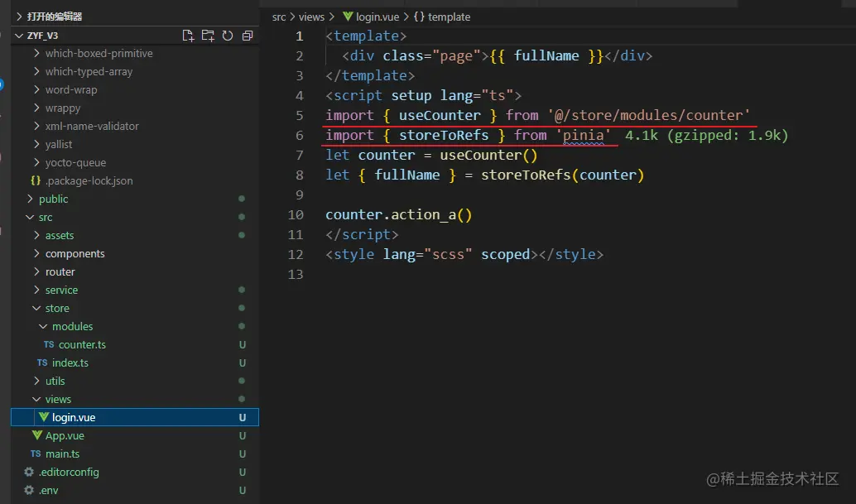Expand the which-typed-array folder
The height and width of the screenshot is (504, 856).
[x=36, y=71]
